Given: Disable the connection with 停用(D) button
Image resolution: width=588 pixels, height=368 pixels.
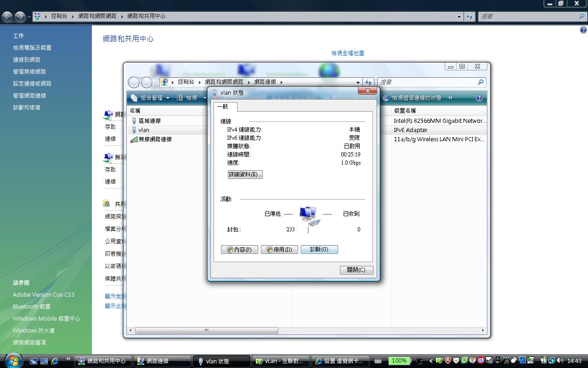Looking at the screenshot, I should click(279, 249).
